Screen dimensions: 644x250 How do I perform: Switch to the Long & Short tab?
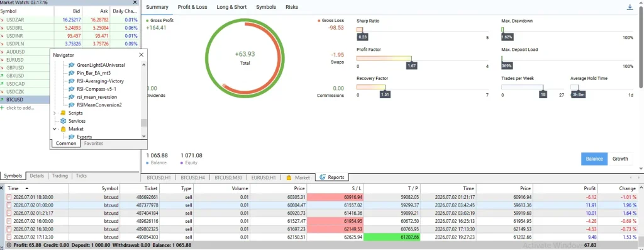click(x=231, y=7)
